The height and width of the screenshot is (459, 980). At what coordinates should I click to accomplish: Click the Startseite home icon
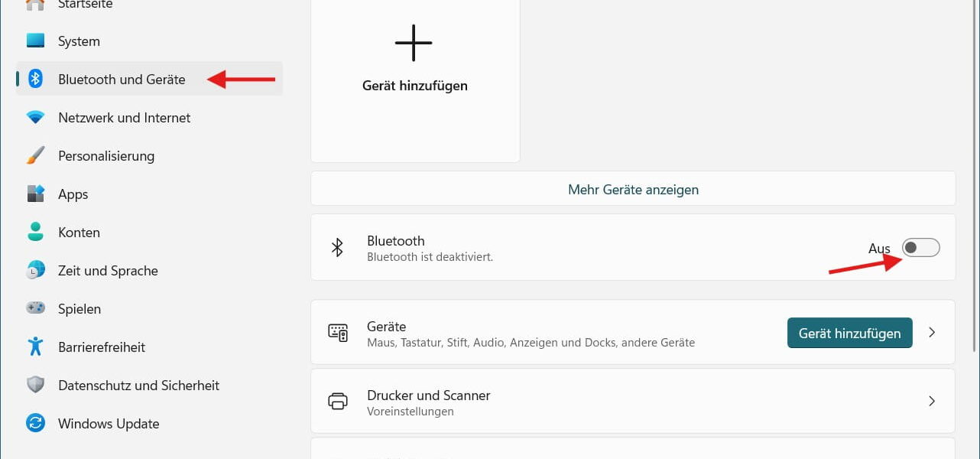click(35, 5)
